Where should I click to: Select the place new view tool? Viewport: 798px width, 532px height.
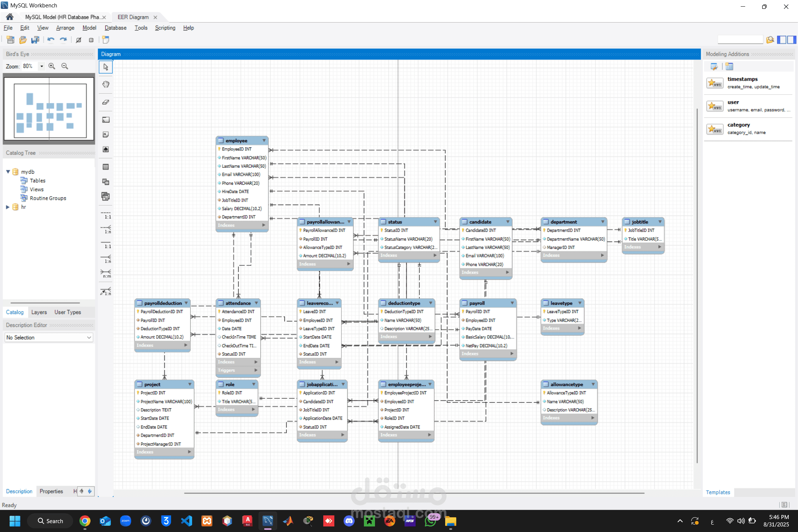click(106, 182)
